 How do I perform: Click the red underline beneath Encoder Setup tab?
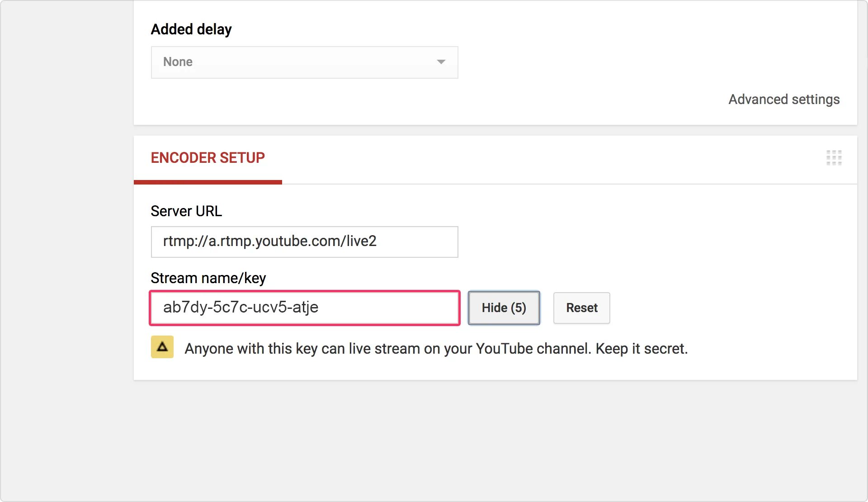(x=208, y=182)
